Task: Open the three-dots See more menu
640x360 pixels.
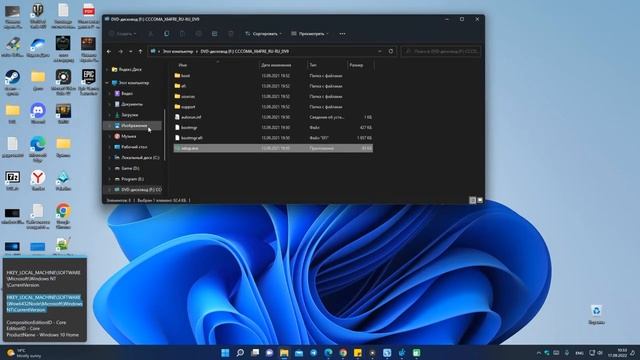Action: point(342,34)
